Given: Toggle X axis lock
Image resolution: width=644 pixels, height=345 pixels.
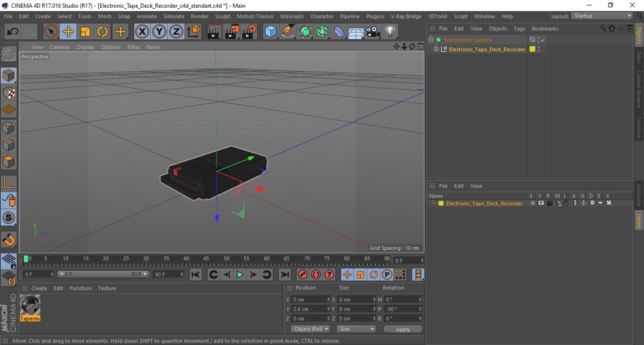Looking at the screenshot, I should (142, 32).
